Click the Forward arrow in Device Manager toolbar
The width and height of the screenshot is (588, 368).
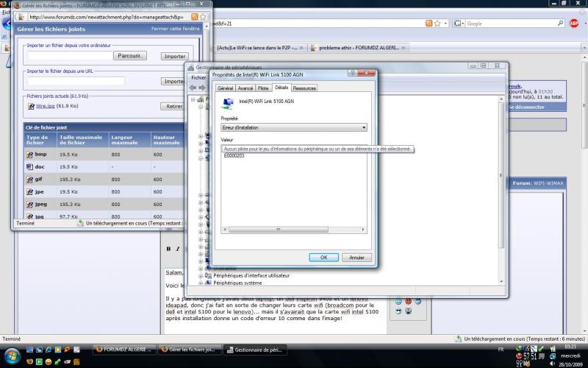point(201,88)
